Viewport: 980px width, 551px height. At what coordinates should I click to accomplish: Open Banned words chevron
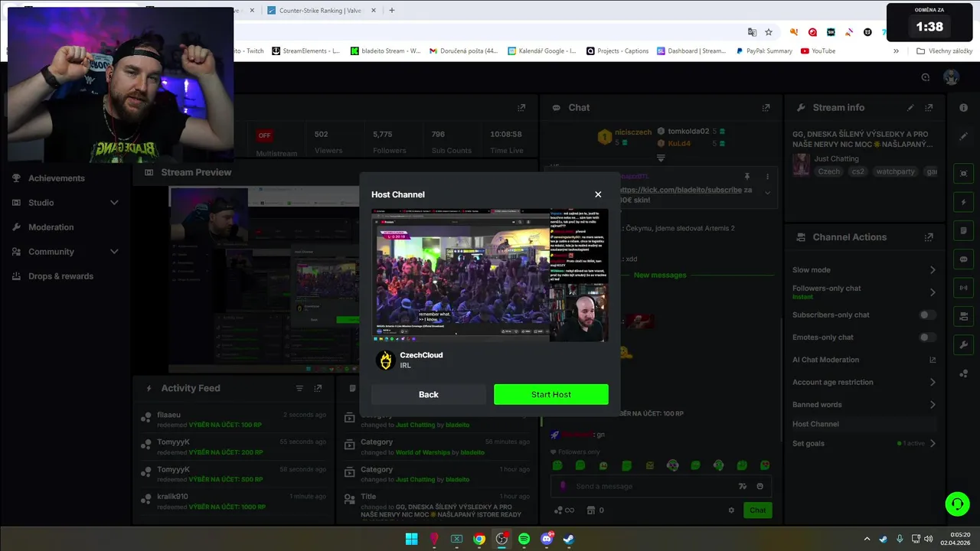(933, 405)
